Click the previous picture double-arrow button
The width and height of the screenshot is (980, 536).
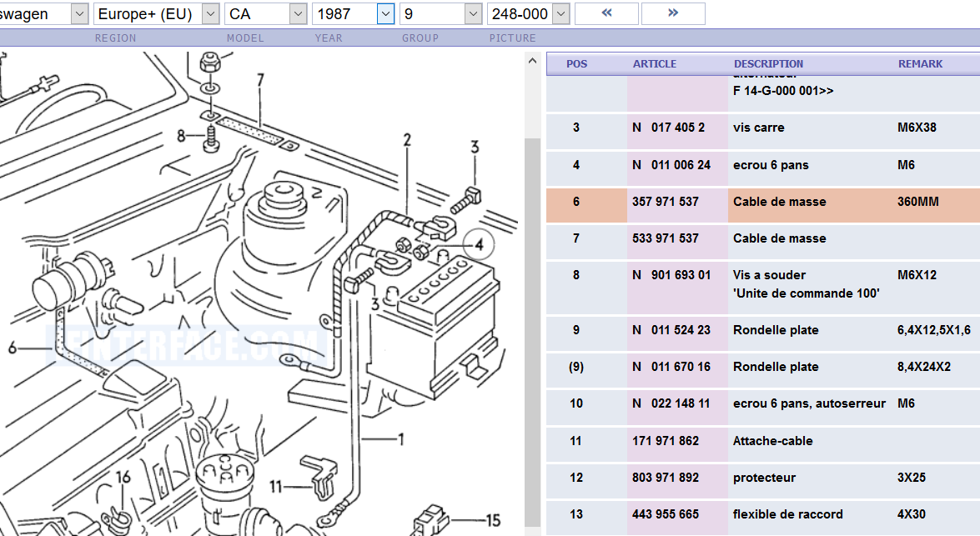coord(606,13)
